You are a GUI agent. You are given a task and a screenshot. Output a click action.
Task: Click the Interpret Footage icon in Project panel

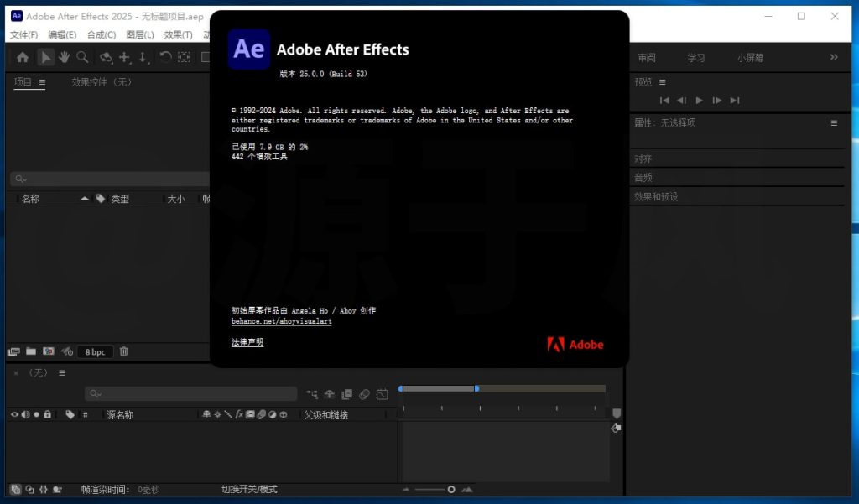(13, 351)
